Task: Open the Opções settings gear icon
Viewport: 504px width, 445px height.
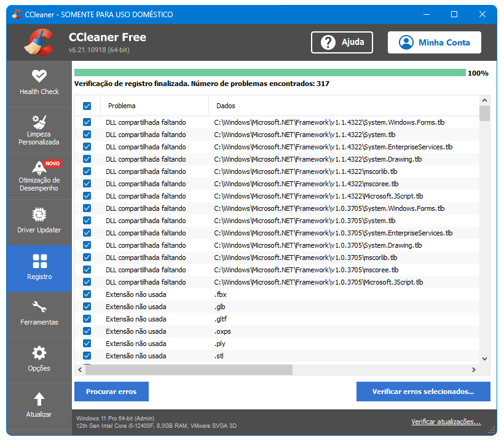Action: (39, 353)
